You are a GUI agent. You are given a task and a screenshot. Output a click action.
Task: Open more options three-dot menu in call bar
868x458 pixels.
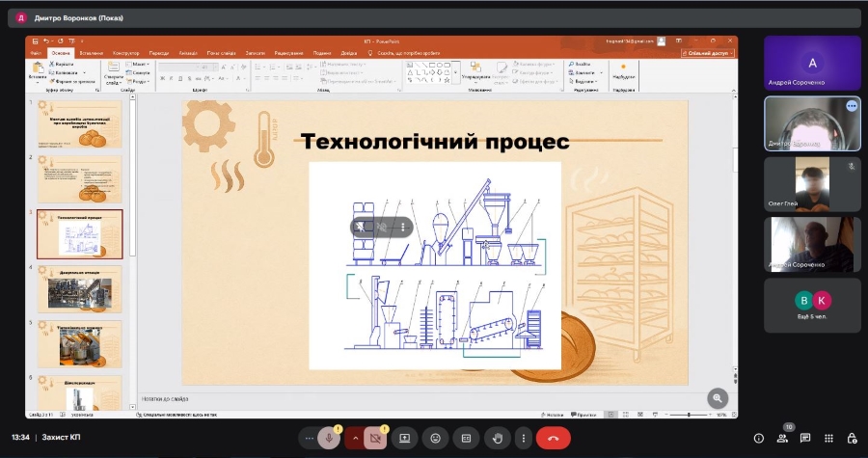coord(524,438)
